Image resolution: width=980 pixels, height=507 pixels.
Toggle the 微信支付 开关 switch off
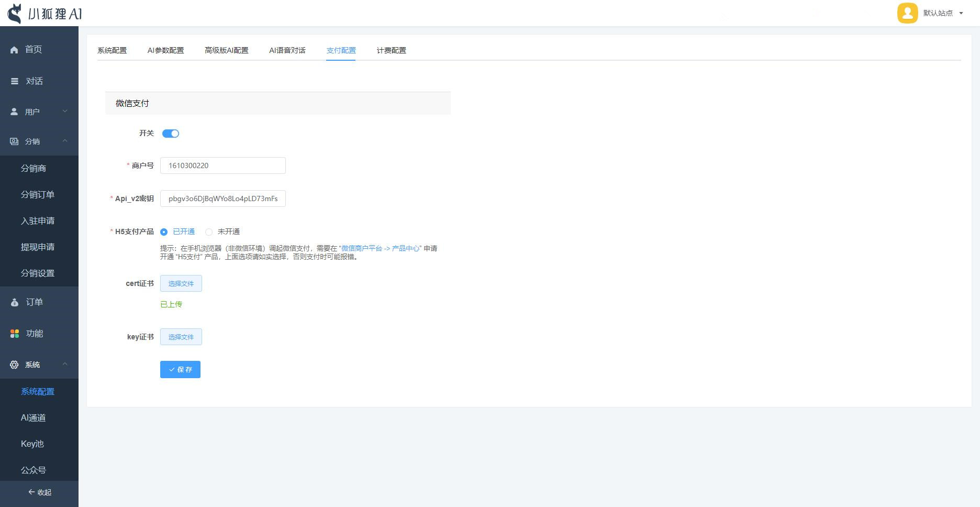pyautogui.click(x=171, y=134)
